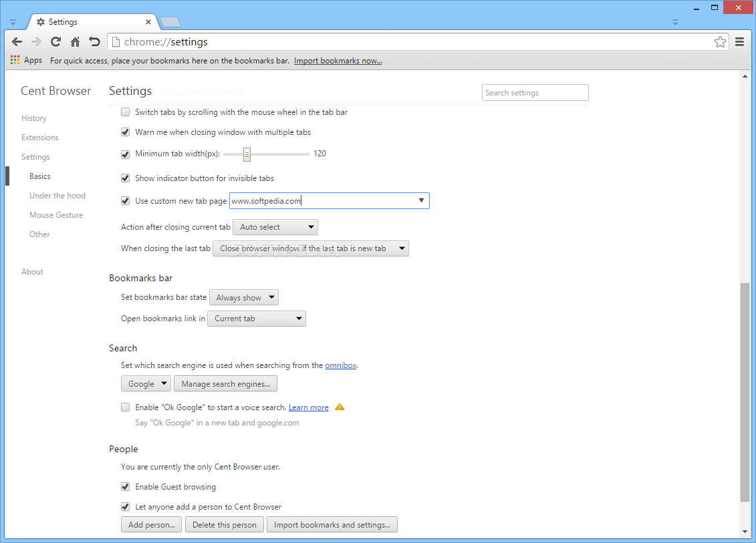Select the Basics settings section
This screenshot has width=756, height=543.
40,176
